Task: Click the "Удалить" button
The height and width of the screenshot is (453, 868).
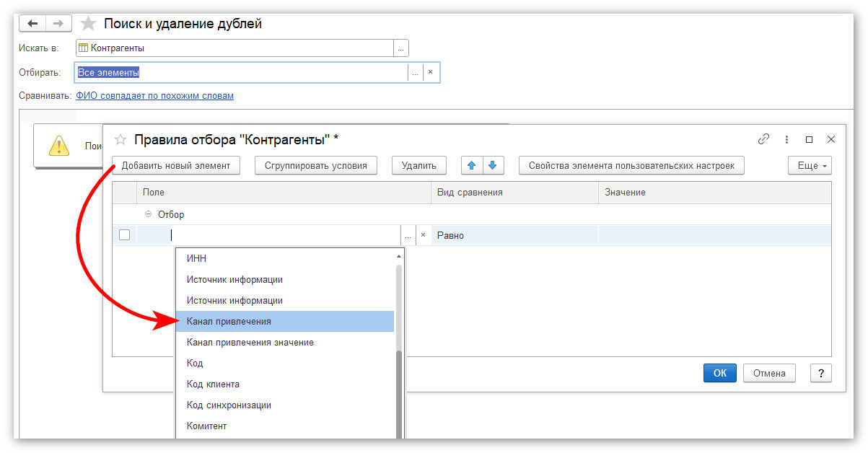Action: 419,165
